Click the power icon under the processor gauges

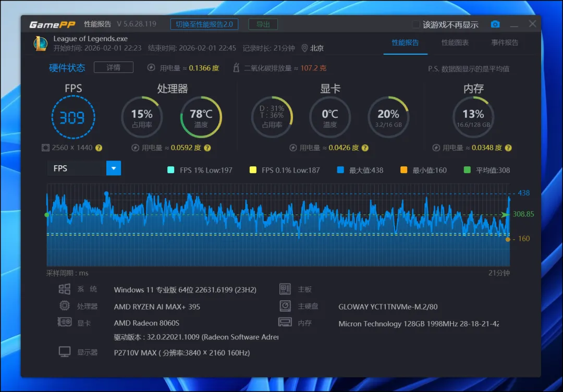pos(135,148)
